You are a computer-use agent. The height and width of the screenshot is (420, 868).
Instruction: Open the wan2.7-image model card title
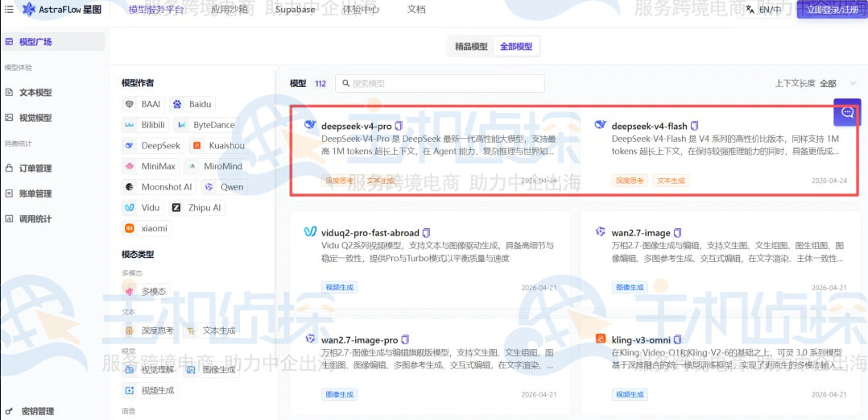tap(641, 233)
